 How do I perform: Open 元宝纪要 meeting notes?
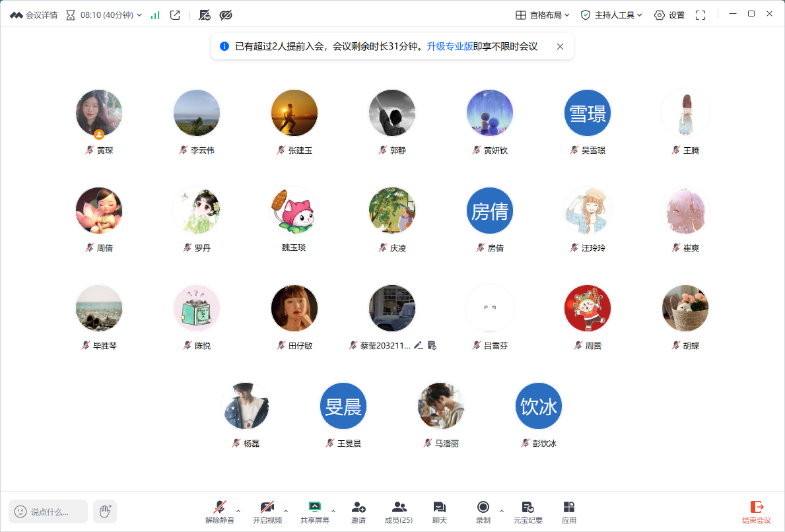(x=528, y=512)
